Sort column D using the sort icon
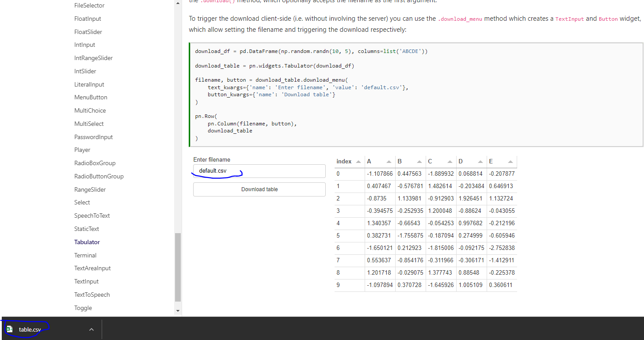The image size is (644, 340). [480, 161]
